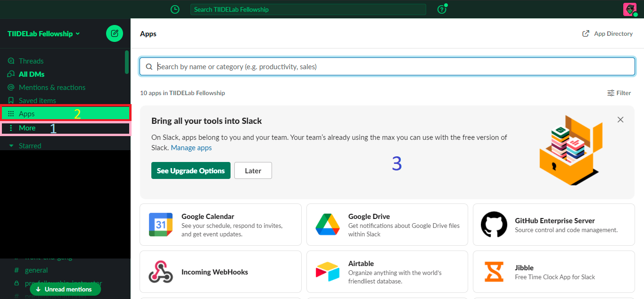Open the user avatar menu
Screen dimensions: 644x299
click(630, 9)
